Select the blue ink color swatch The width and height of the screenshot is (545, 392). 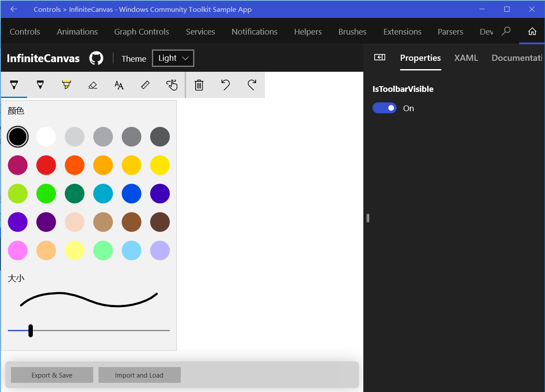tap(131, 193)
